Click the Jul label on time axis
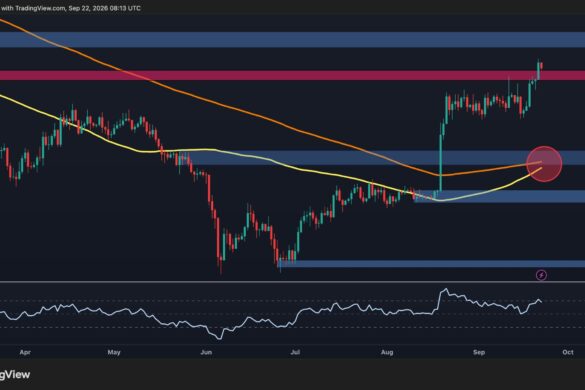Screen dimensions: 585x390 pos(295,352)
